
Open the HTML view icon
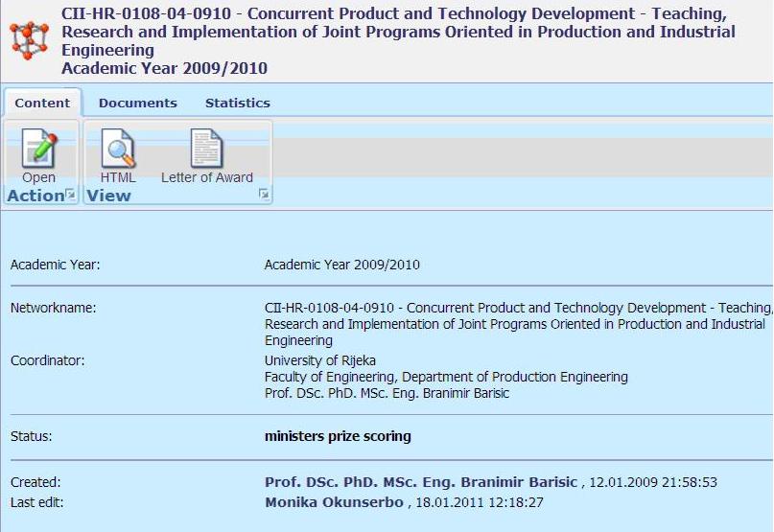point(118,150)
